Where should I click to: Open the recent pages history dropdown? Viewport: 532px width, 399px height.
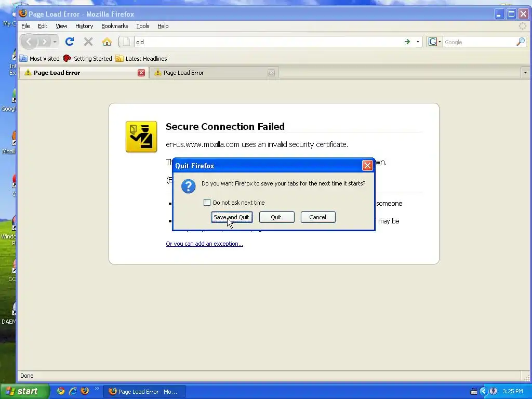[x=55, y=42]
